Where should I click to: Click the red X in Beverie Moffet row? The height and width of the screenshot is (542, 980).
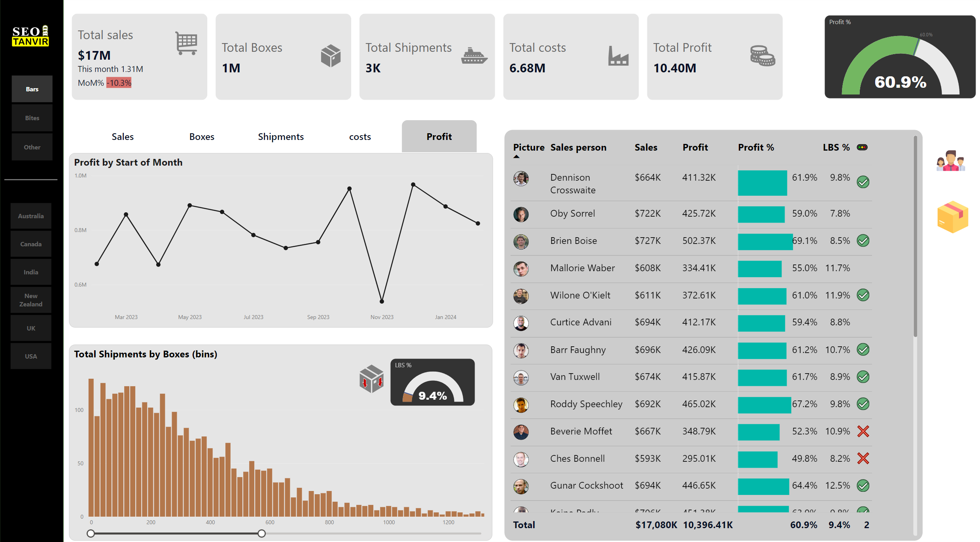pos(863,431)
